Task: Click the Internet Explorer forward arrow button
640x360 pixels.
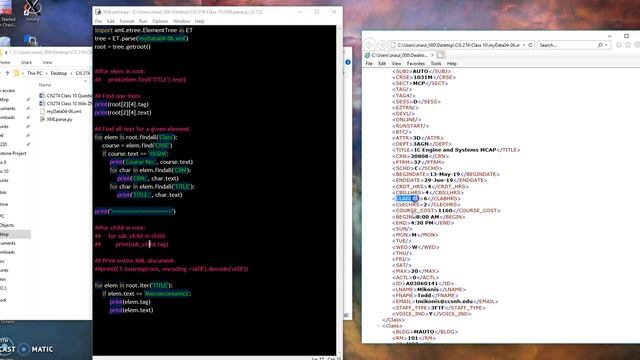Action: [x=383, y=45]
